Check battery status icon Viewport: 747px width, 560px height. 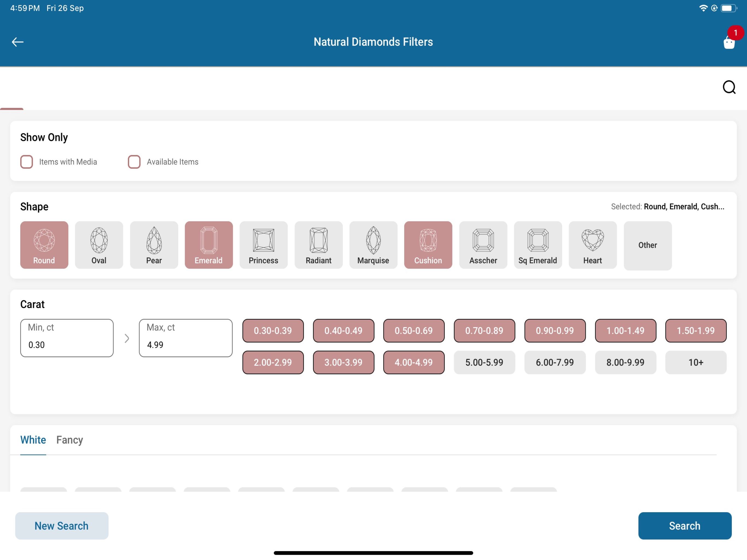[729, 8]
